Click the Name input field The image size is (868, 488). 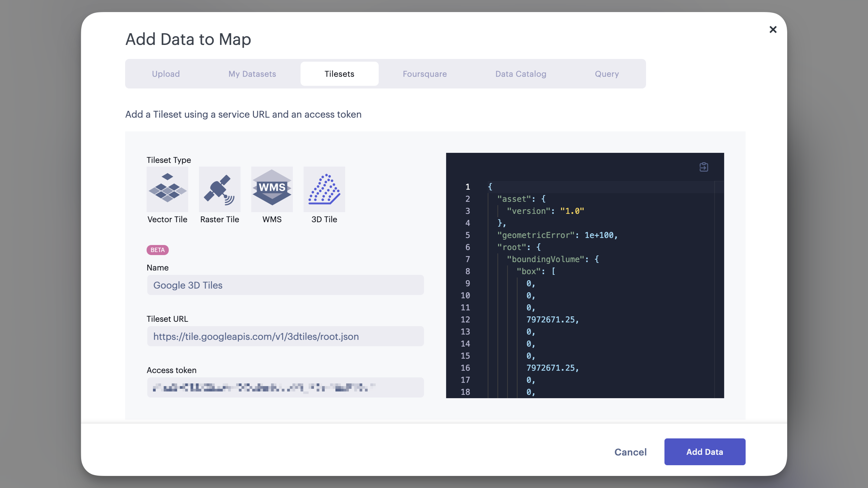point(285,285)
